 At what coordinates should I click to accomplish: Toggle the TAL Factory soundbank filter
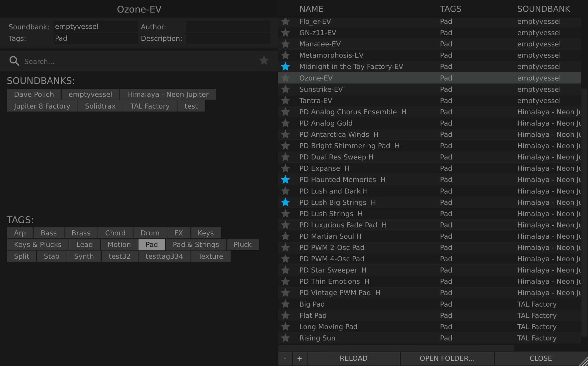(x=150, y=106)
